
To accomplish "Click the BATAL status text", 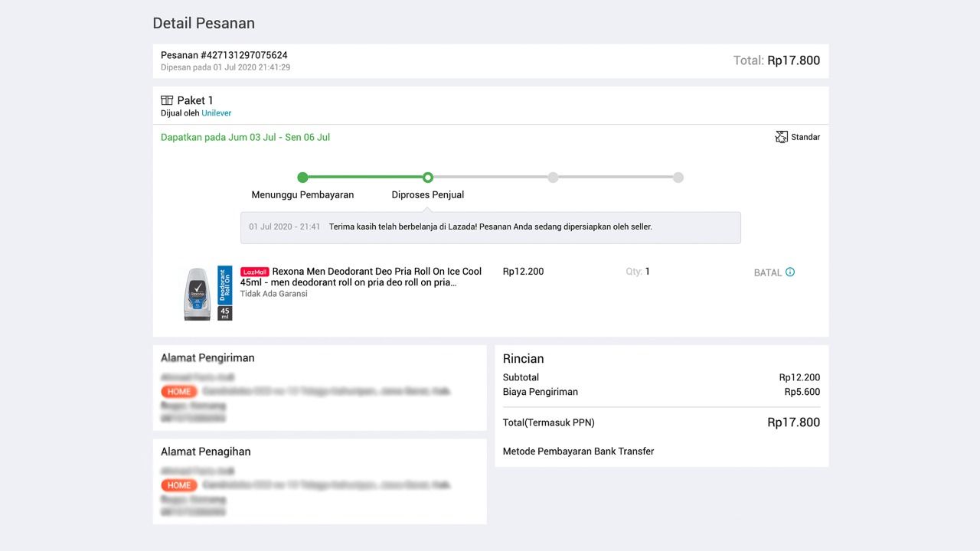I will point(767,272).
